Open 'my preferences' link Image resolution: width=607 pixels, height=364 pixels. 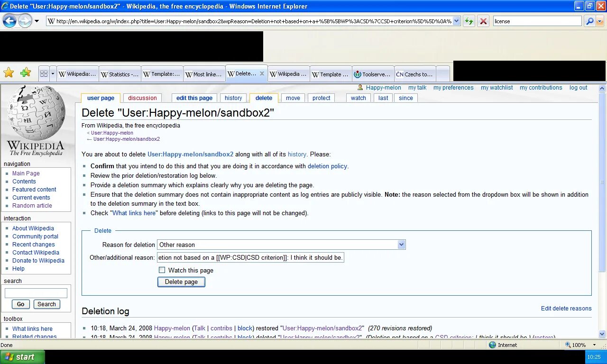coord(453,88)
